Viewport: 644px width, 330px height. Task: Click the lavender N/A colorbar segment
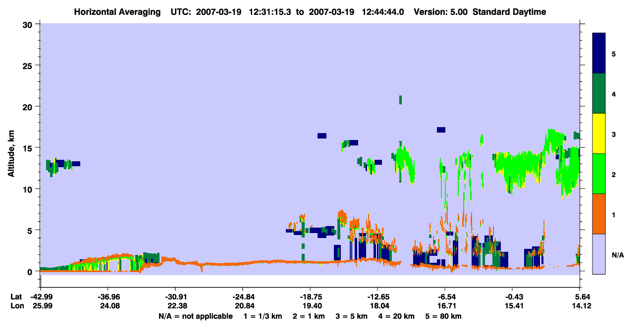pos(599,254)
